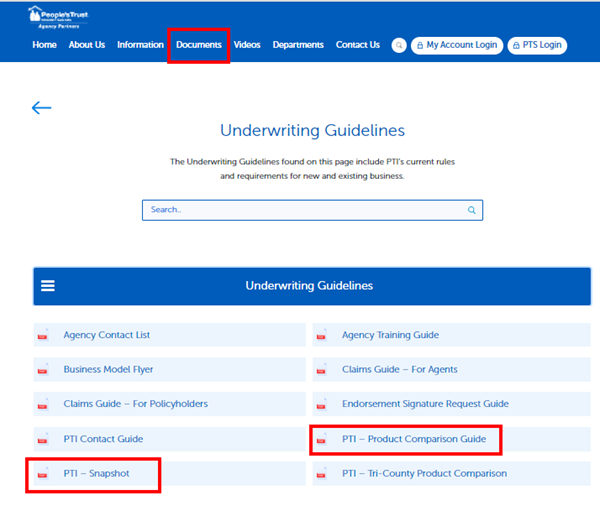Click the magnifier inside the search field
Image resolution: width=600 pixels, height=511 pixels.
click(471, 210)
